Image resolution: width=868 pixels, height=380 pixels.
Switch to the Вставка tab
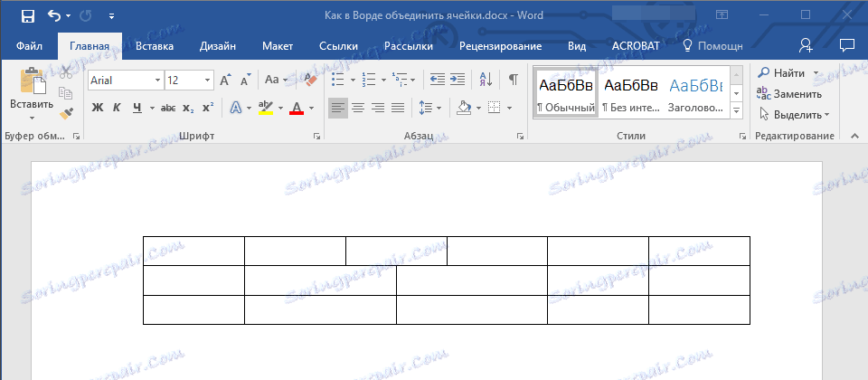pos(155,46)
